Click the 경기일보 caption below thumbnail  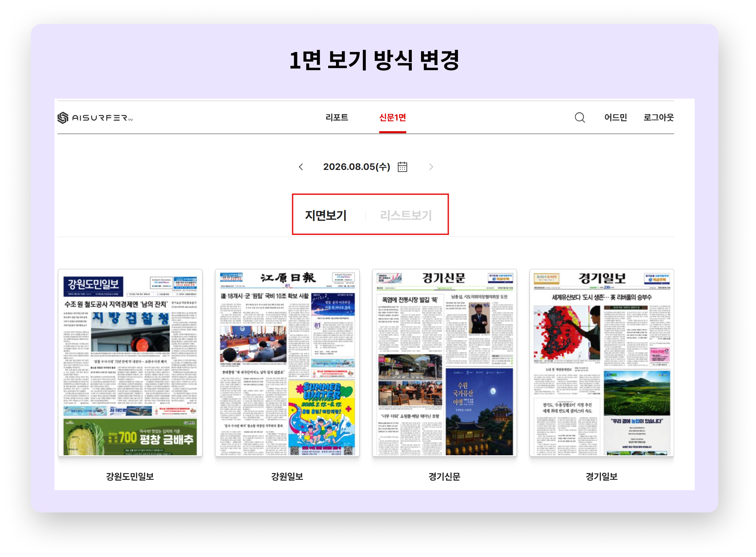(602, 476)
